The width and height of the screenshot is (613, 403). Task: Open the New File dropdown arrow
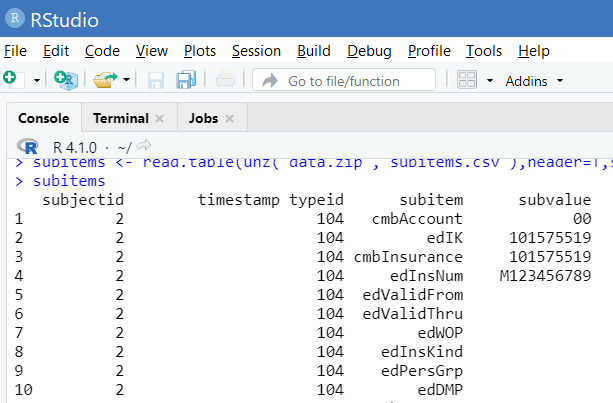point(37,80)
